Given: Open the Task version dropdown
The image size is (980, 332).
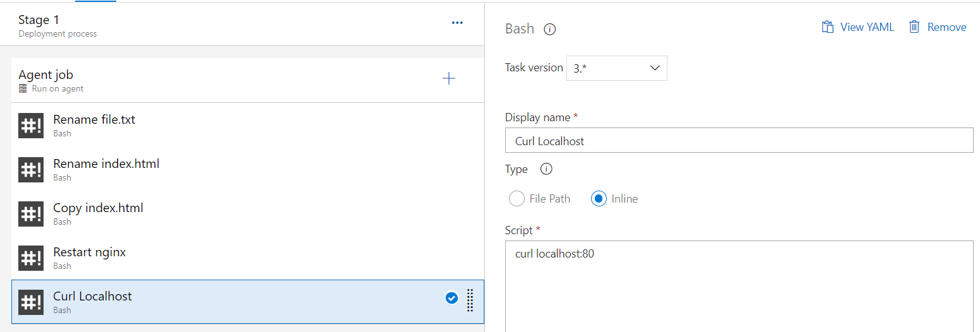Looking at the screenshot, I should coord(616,68).
